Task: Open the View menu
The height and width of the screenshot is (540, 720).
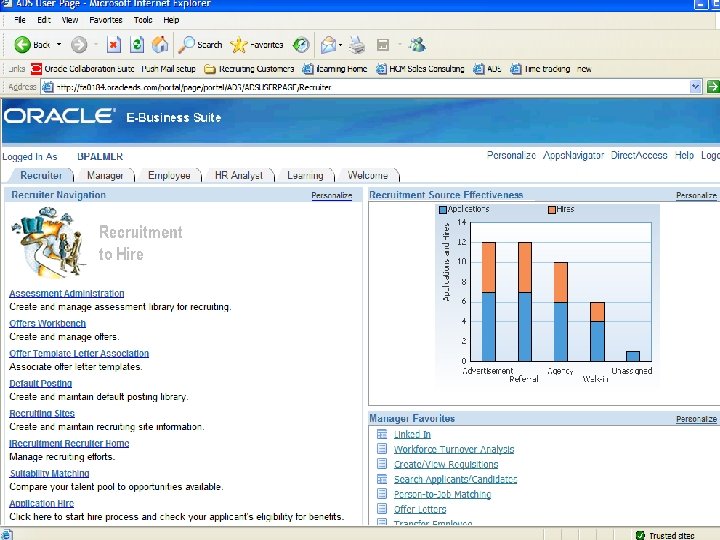Action: (70, 20)
